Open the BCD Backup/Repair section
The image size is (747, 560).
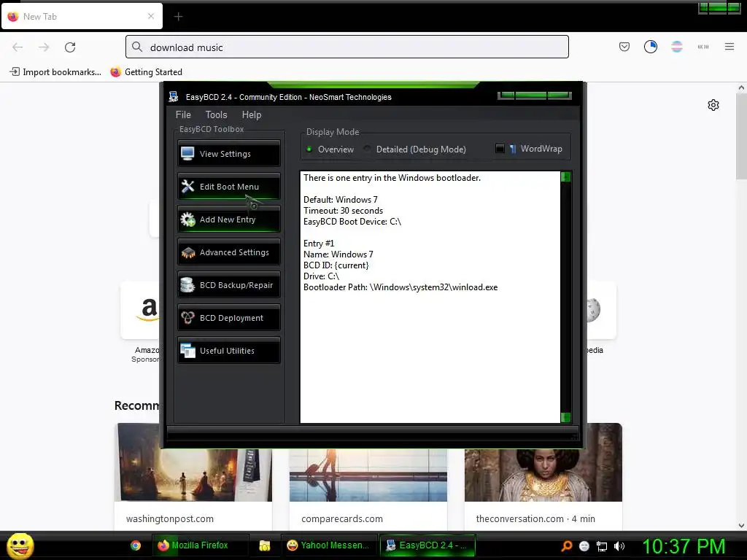point(228,285)
